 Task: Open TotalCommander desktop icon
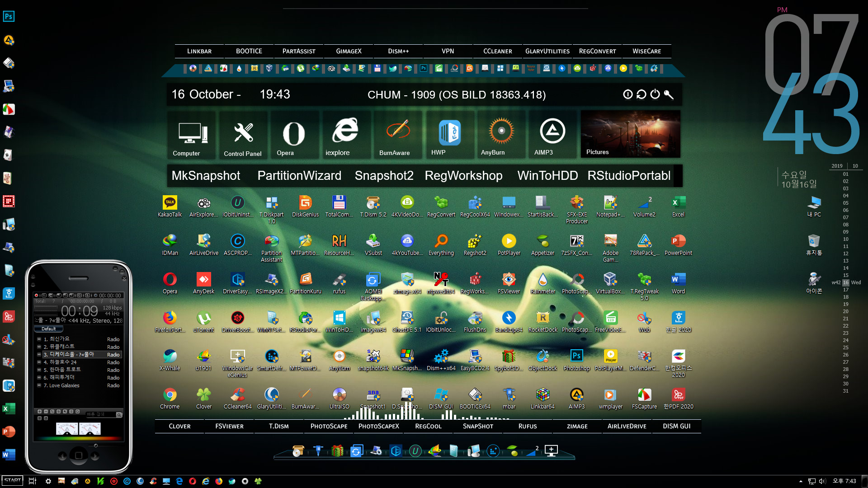(339, 206)
